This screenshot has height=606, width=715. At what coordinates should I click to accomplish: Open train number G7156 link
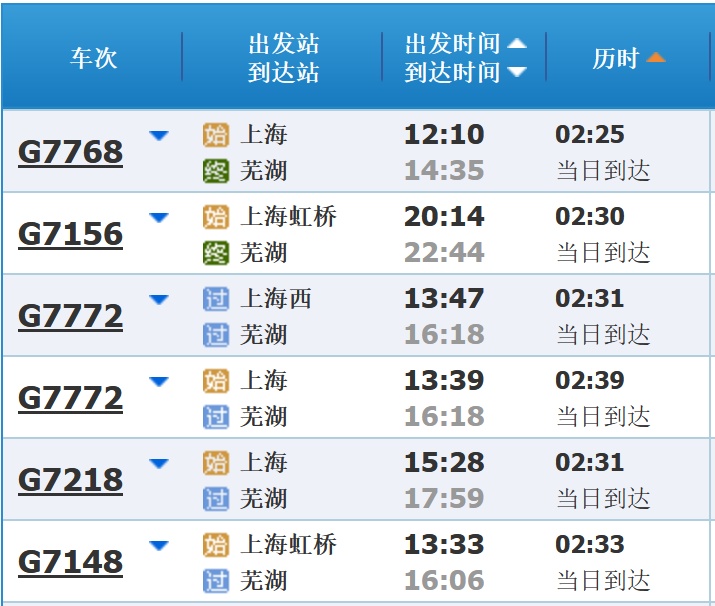(70, 235)
